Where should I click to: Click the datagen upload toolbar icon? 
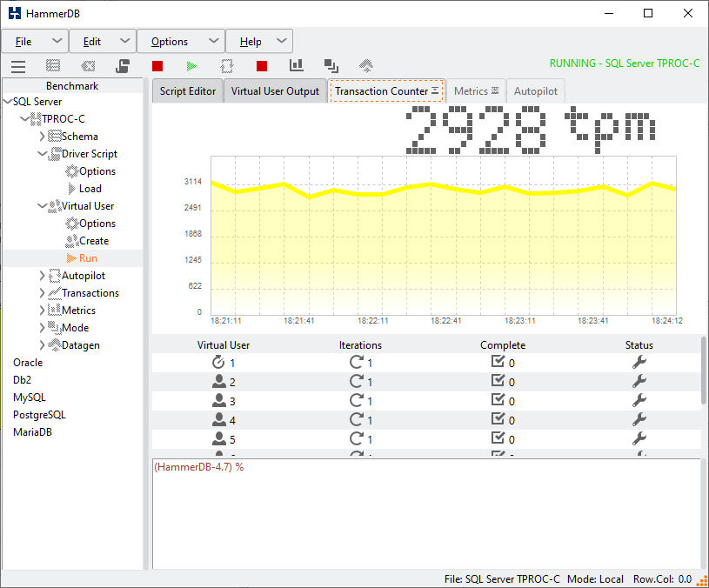pos(366,66)
